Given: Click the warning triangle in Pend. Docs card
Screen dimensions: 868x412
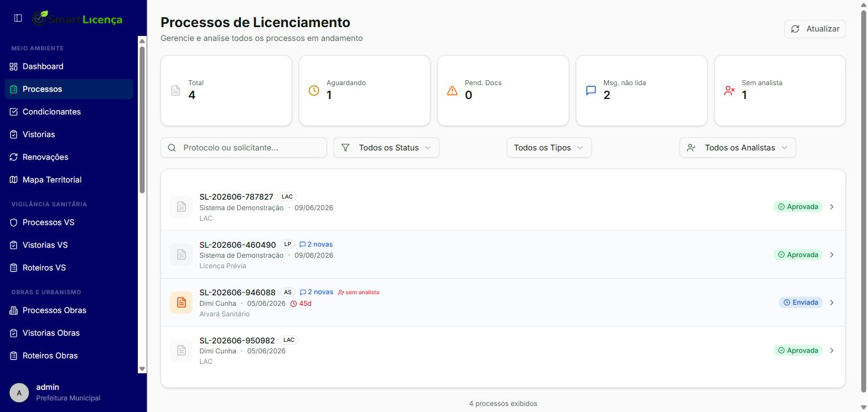Looking at the screenshot, I should (x=452, y=90).
